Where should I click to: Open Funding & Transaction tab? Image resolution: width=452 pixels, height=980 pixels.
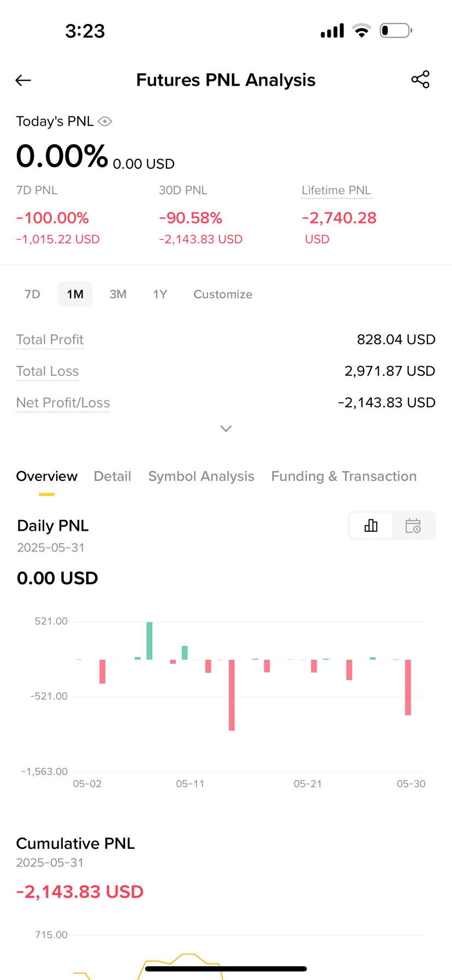click(344, 476)
